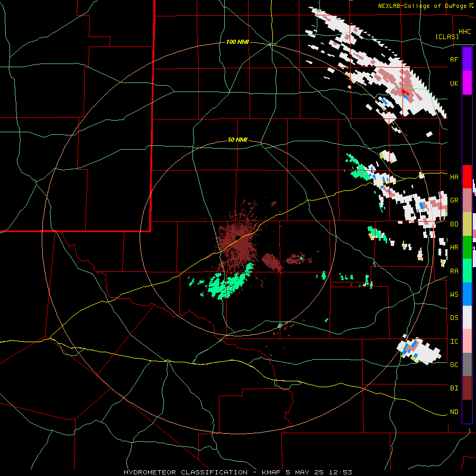Click the DS dry snow white swatch

pos(467,317)
